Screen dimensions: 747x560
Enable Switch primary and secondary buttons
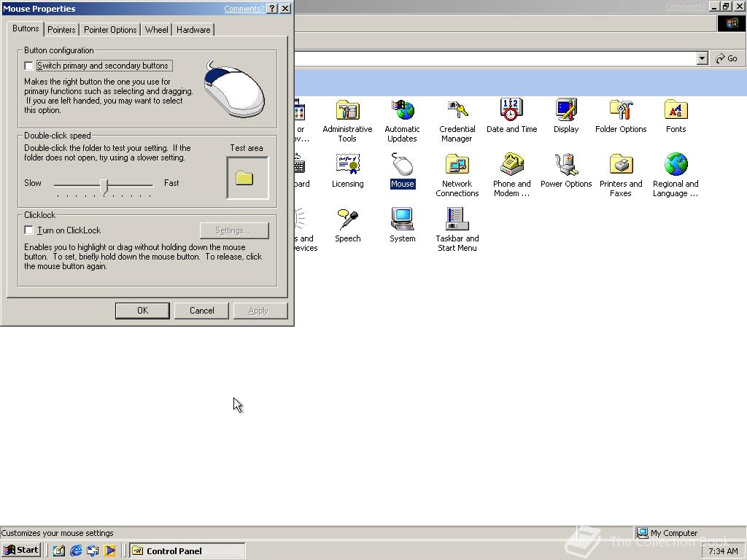pos(28,66)
